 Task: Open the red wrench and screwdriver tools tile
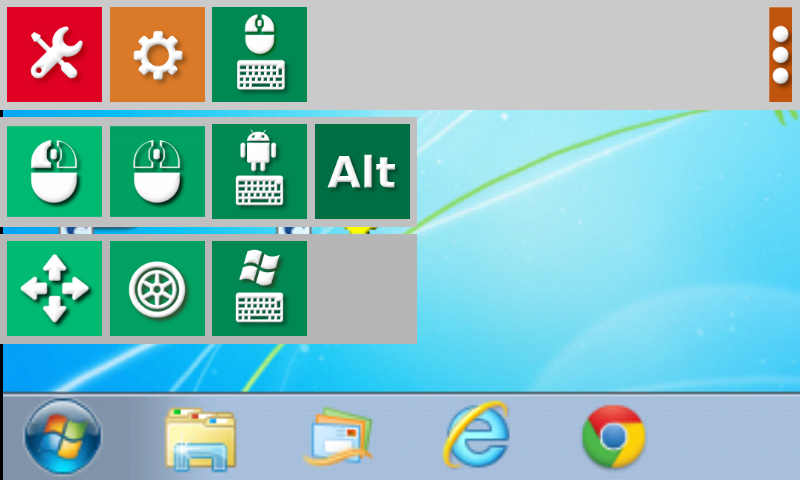54,54
